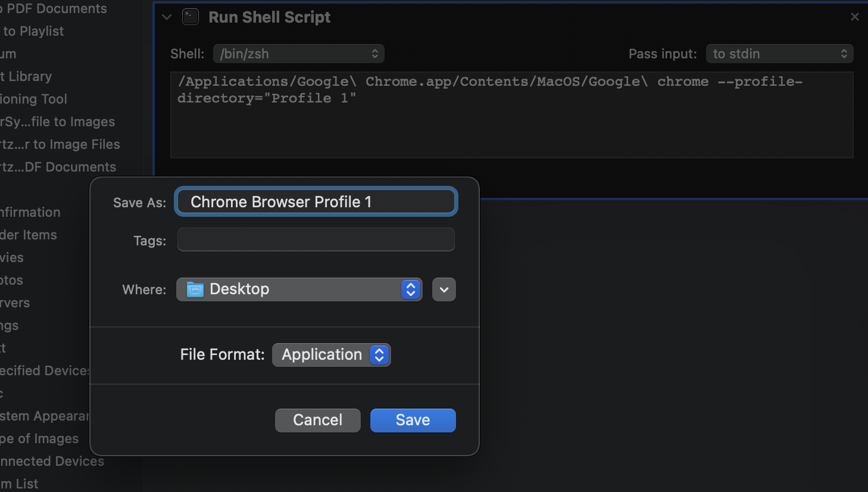Click the Run Shell Script terminal icon
The height and width of the screenshot is (492, 868).
tap(191, 17)
